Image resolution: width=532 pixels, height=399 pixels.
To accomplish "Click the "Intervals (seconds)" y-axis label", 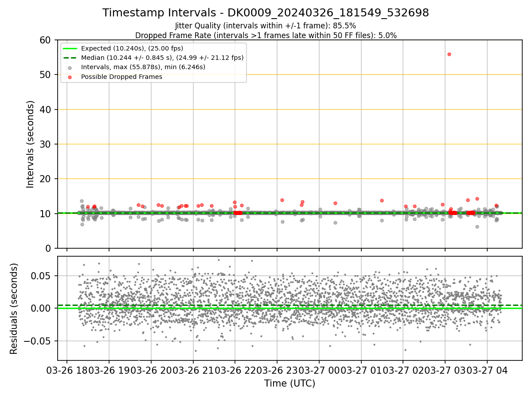I will (30, 144).
